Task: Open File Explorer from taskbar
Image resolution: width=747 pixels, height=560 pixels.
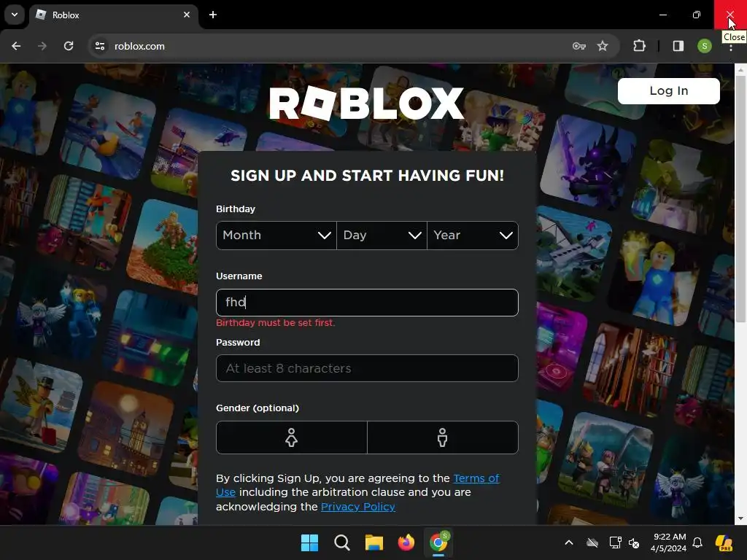Action: [374, 542]
